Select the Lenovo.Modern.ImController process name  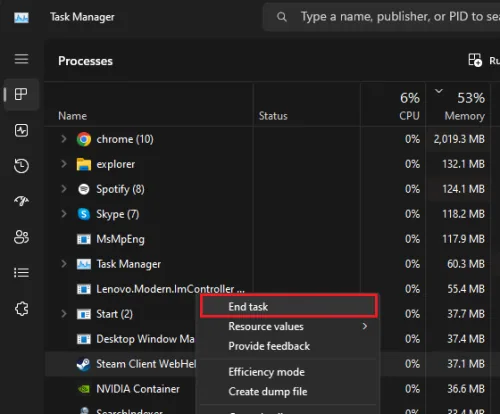pos(170,289)
